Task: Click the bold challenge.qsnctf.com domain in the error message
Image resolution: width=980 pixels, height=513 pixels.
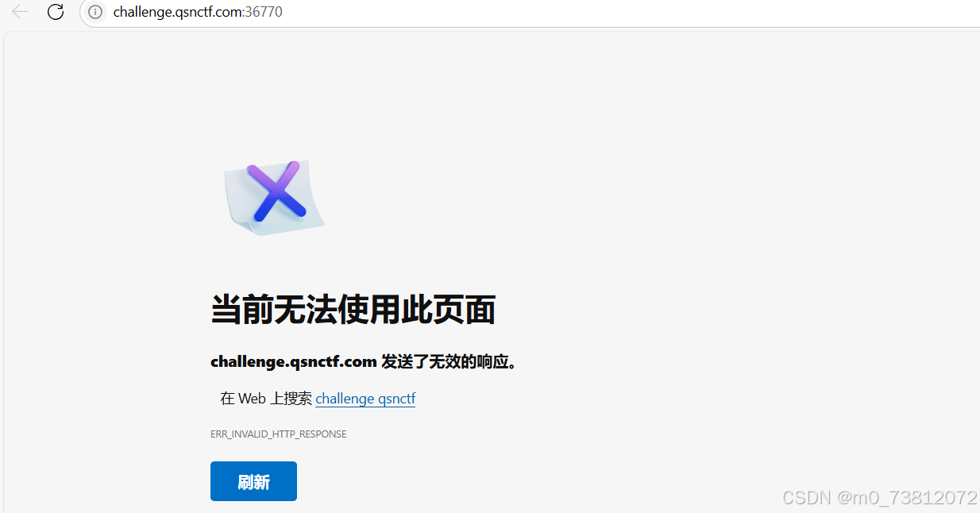Action: pos(293,362)
